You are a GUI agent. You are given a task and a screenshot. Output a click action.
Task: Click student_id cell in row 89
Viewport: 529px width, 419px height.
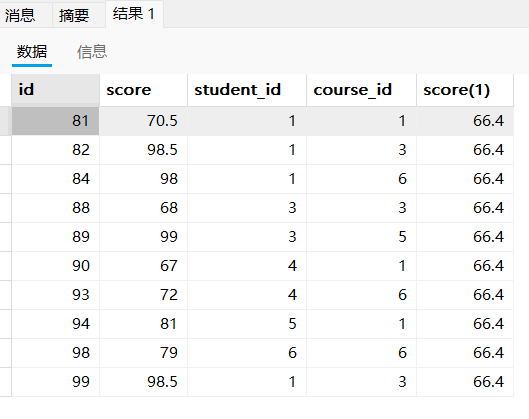[x=247, y=237]
